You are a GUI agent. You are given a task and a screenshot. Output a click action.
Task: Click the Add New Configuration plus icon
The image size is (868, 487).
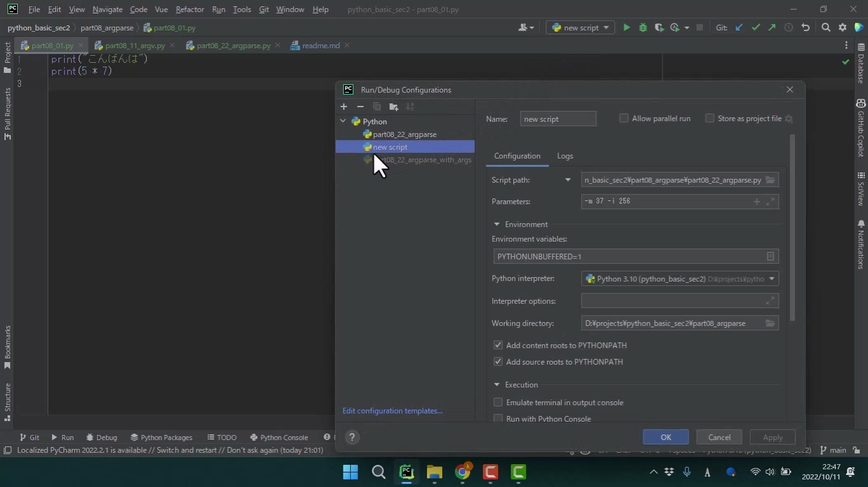(344, 107)
